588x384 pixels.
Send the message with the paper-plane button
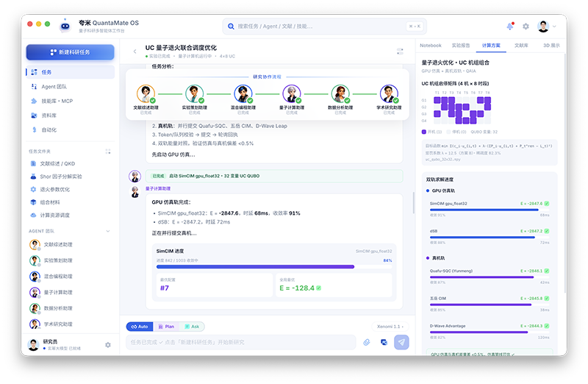point(401,342)
